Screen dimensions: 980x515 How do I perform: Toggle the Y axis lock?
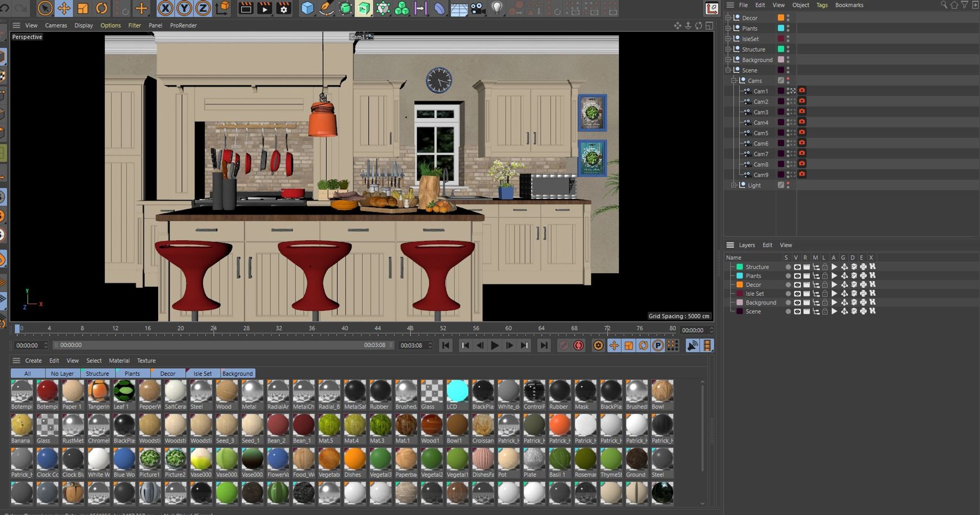pyautogui.click(x=184, y=8)
